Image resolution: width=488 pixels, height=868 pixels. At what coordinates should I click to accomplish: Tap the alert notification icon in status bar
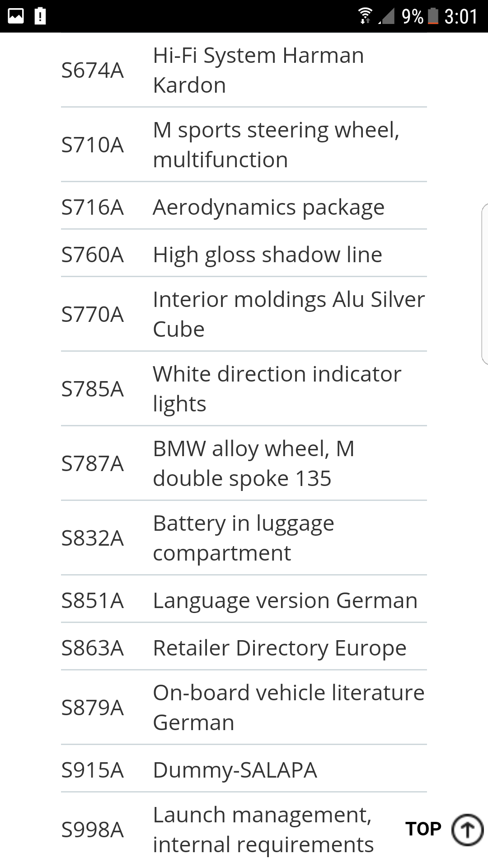click(x=40, y=16)
